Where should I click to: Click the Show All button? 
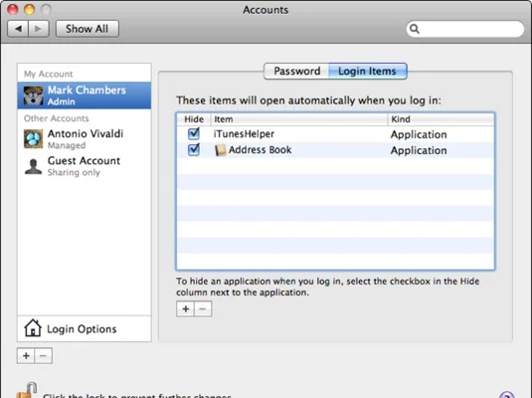[88, 29]
